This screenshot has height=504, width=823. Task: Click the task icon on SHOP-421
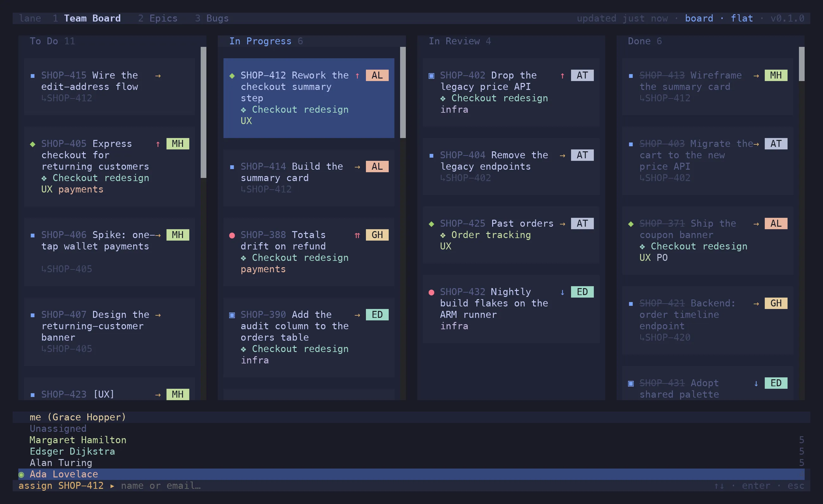[x=631, y=304]
